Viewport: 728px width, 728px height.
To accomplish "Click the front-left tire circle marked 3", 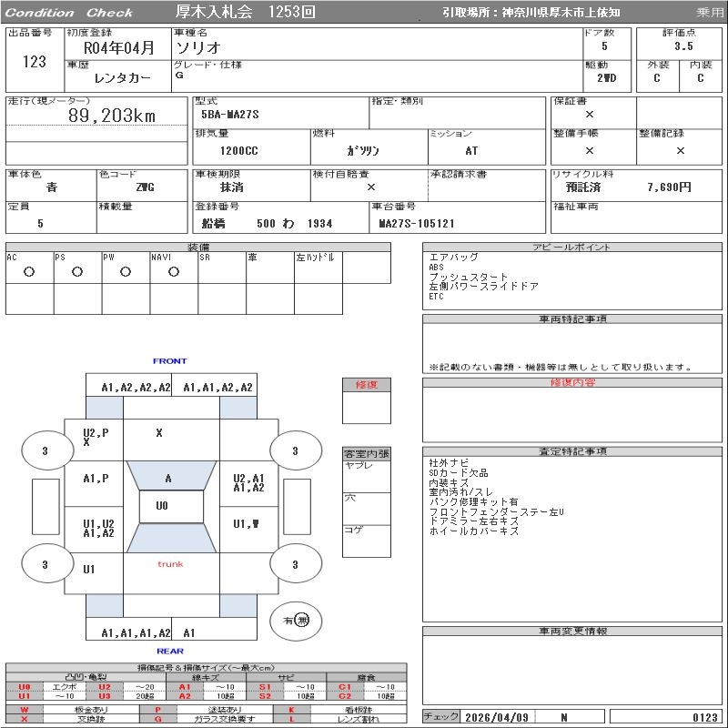I will point(45,450).
